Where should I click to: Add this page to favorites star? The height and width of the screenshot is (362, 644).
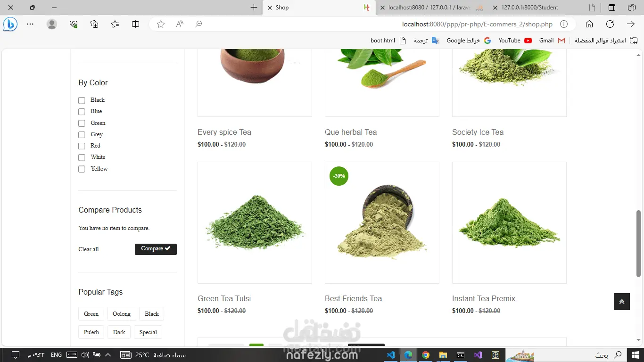161,24
